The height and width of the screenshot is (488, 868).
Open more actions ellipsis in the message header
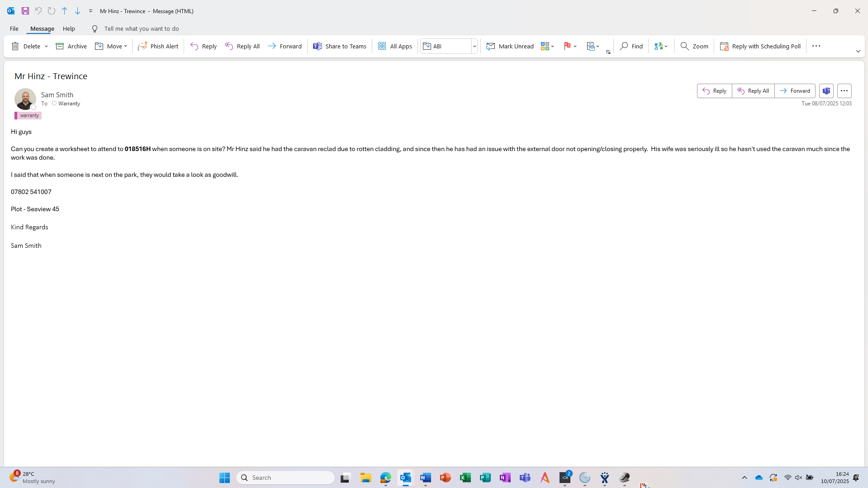point(844,91)
